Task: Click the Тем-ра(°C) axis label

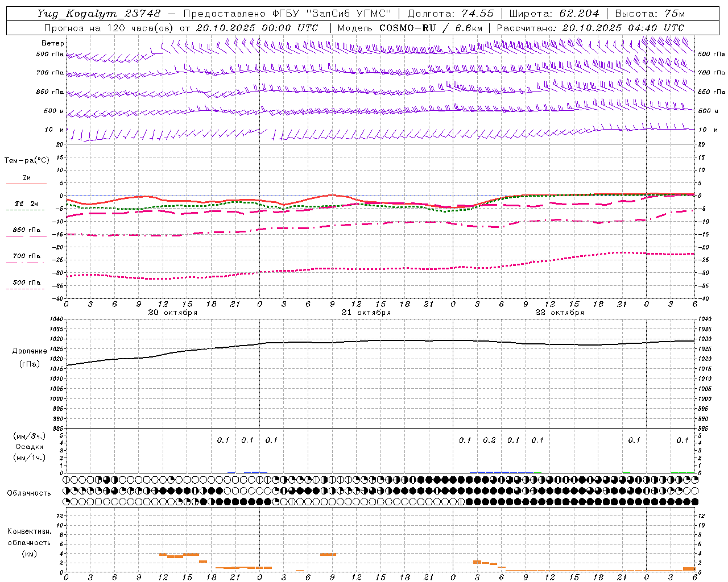Action: (x=27, y=161)
